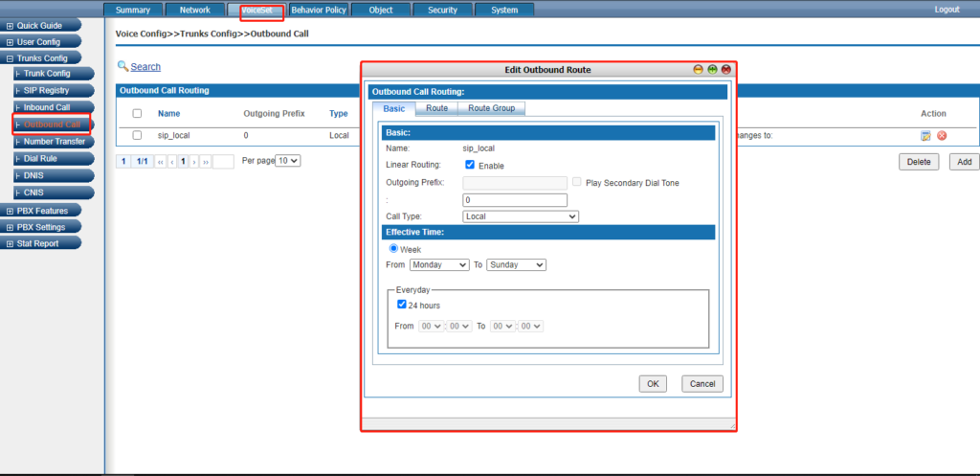Open Outbound Call in the sidebar
This screenshot has height=476, width=980.
tap(52, 125)
